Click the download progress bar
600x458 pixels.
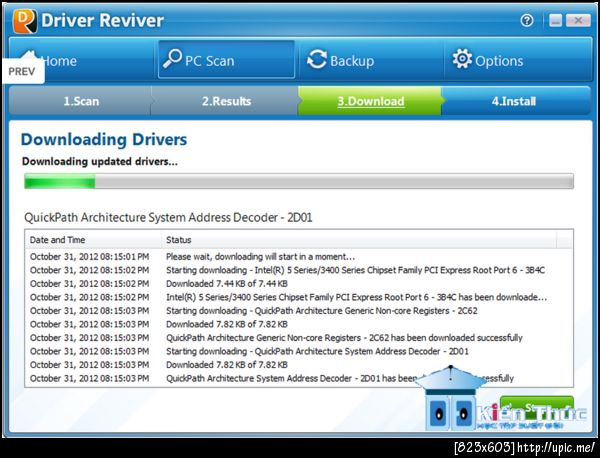point(299,181)
